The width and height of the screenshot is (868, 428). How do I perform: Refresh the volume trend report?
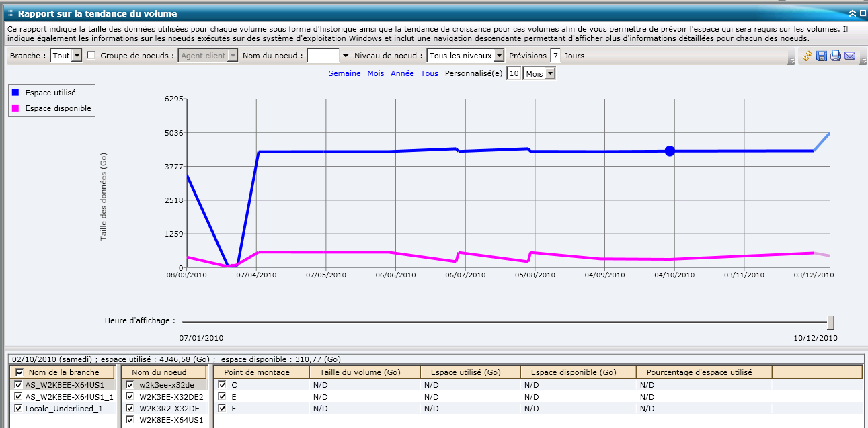[x=807, y=56]
